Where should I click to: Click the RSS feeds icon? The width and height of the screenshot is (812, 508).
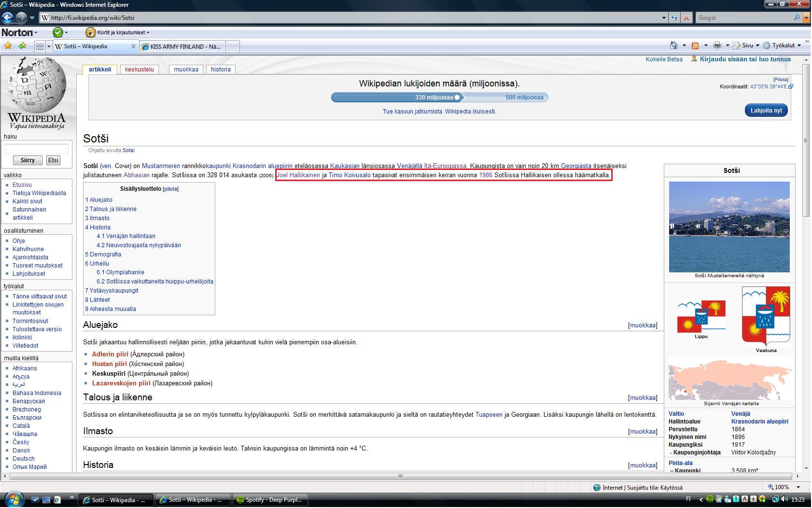[x=695, y=45]
